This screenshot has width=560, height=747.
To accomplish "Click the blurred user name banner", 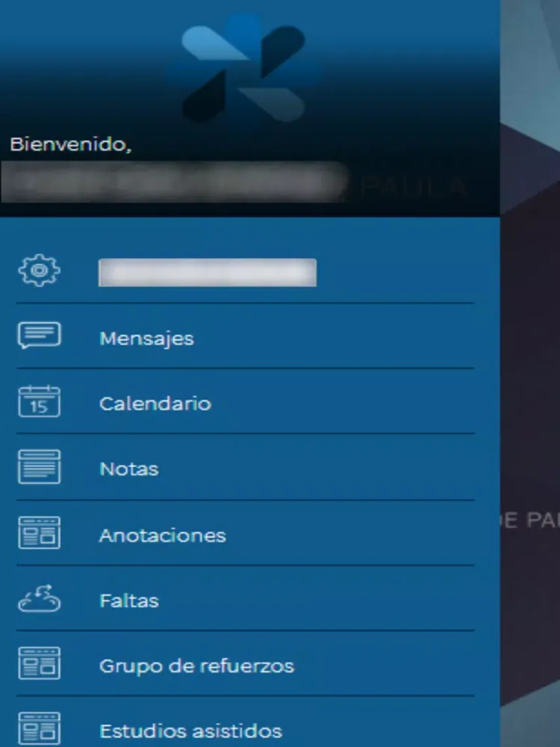I will (x=175, y=182).
